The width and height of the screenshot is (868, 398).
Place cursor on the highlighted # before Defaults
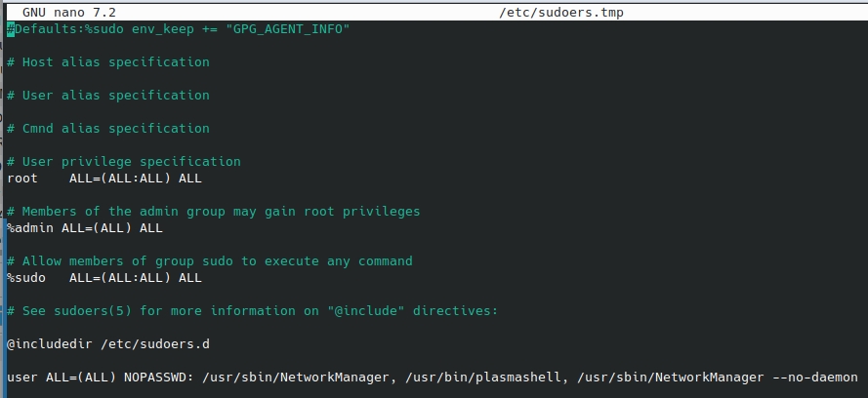tap(11, 28)
